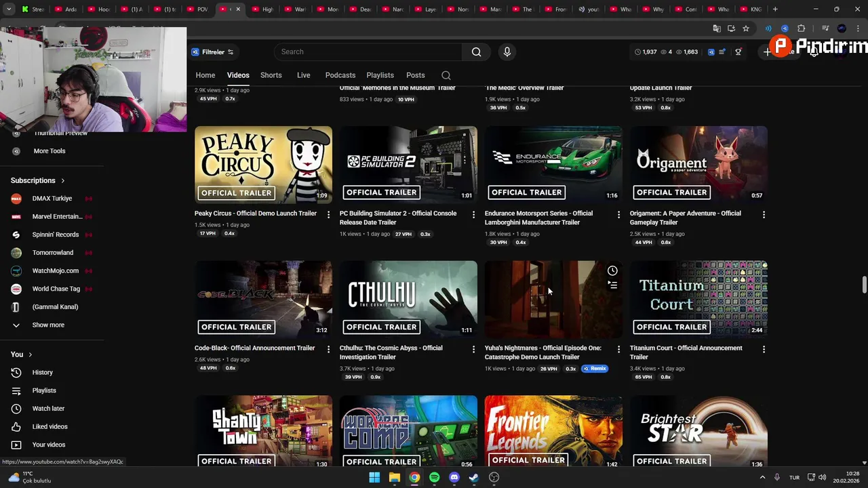Viewport: 868px width, 488px height.
Task: Start voice search with microphone icon
Action: (x=507, y=52)
